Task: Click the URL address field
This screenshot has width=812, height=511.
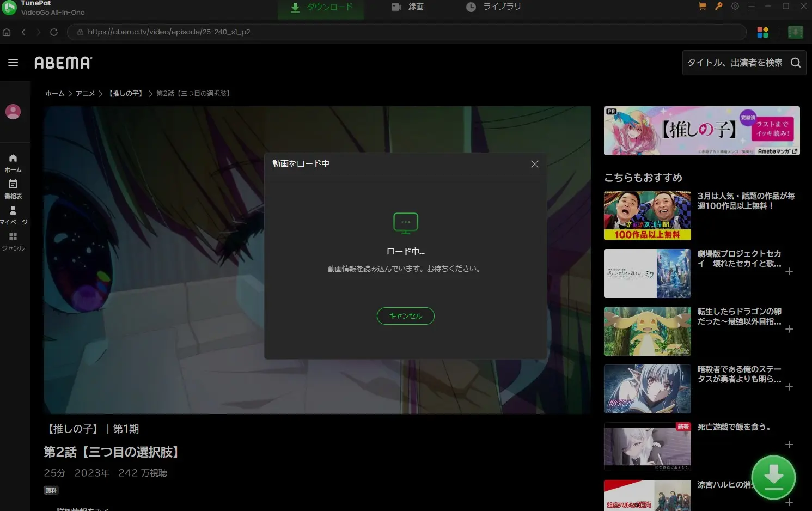Action: 406,32
